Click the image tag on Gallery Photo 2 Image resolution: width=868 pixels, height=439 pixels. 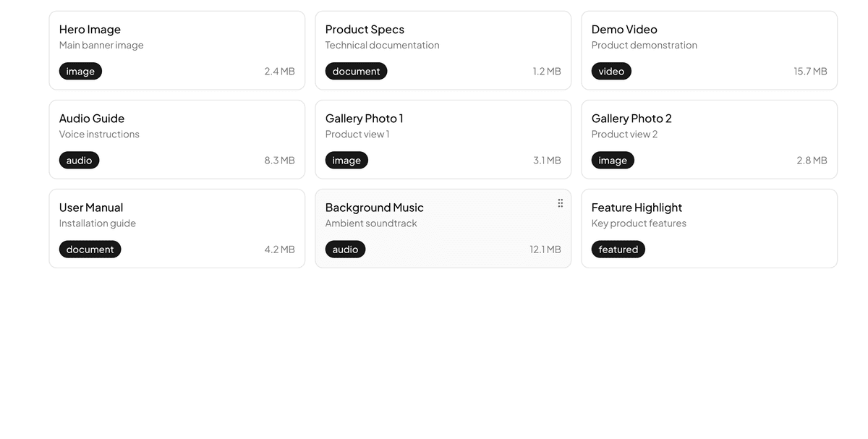pyautogui.click(x=613, y=160)
